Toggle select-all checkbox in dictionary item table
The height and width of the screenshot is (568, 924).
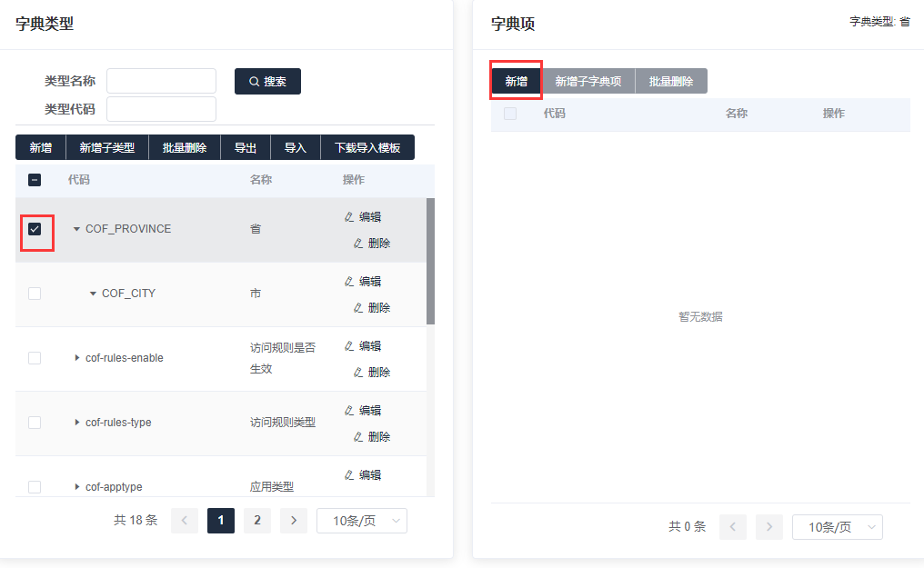tap(510, 114)
